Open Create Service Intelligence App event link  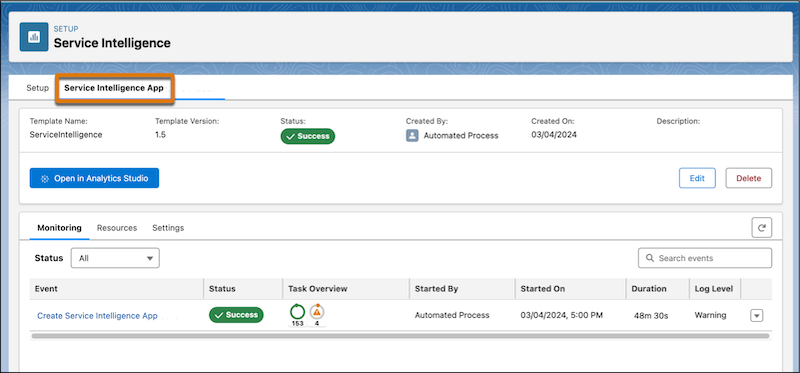(x=97, y=316)
